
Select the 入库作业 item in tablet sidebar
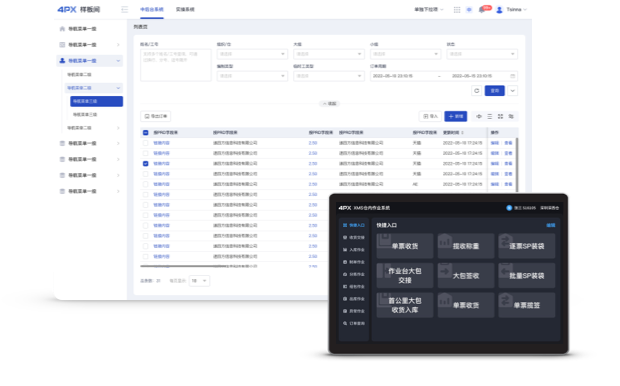tap(354, 250)
